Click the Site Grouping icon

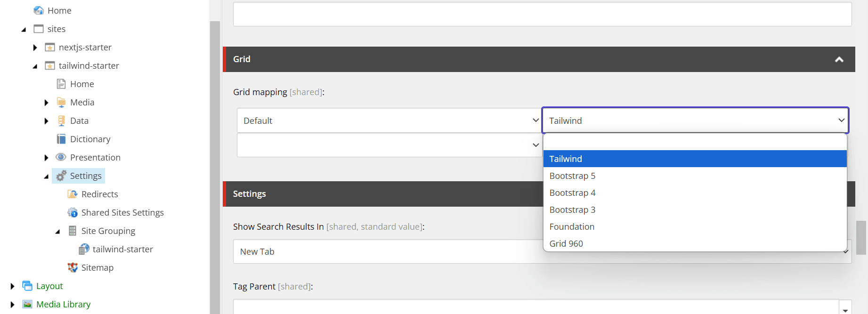click(73, 231)
